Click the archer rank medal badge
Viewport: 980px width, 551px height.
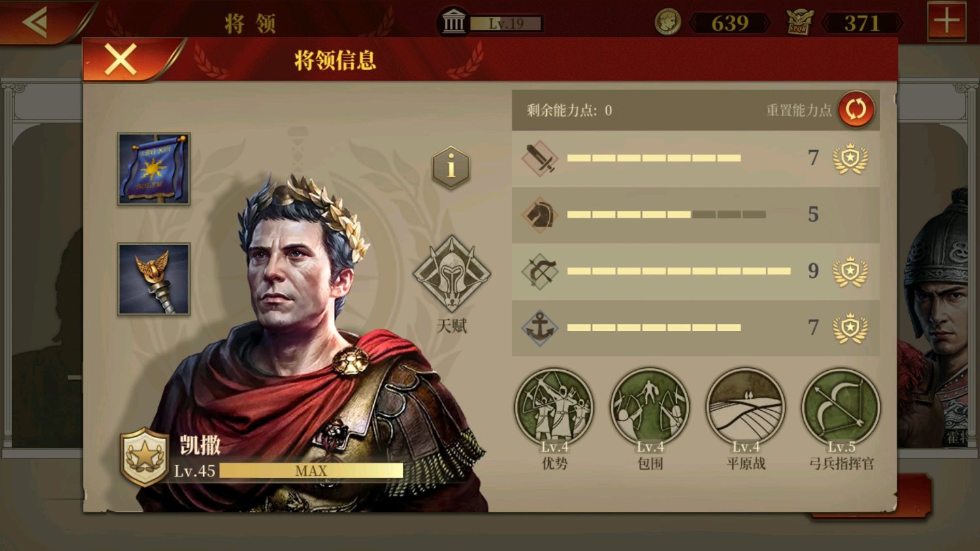[850, 271]
